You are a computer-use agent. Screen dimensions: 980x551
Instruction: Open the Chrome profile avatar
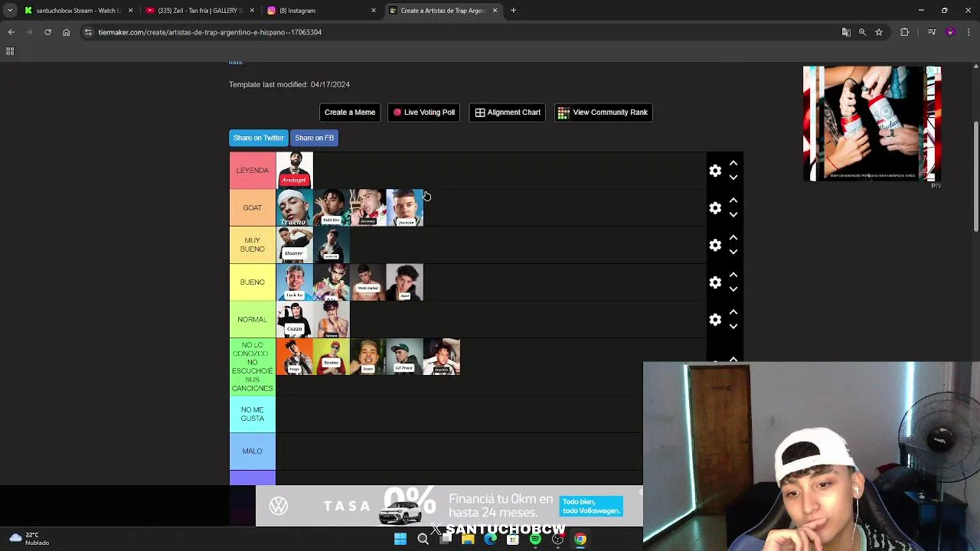coord(950,32)
